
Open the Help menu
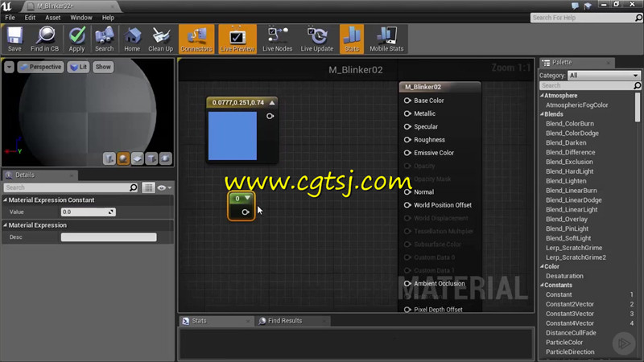[x=108, y=18]
